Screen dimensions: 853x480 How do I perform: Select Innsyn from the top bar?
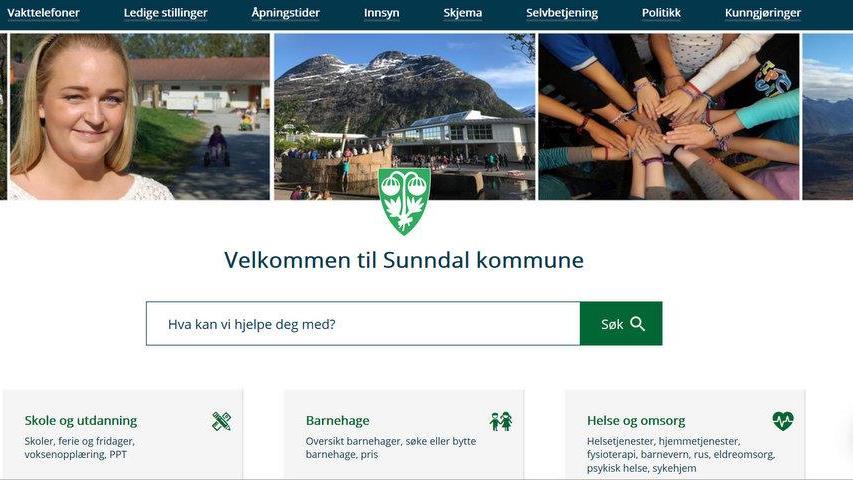coord(381,13)
